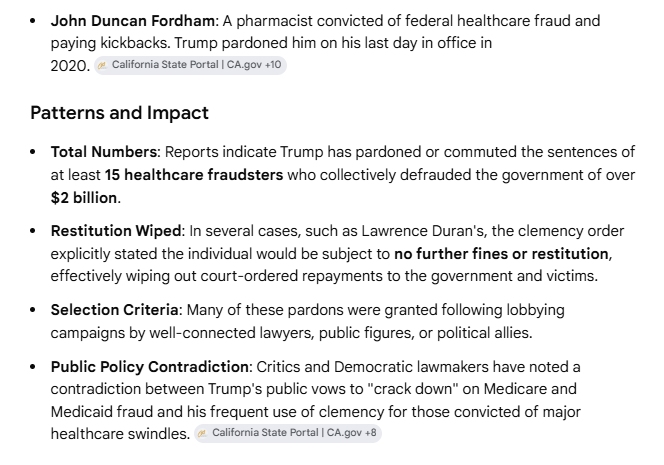The height and width of the screenshot is (465, 664).
Task: Click the bold label "Total Numbers"
Action: 103,152
